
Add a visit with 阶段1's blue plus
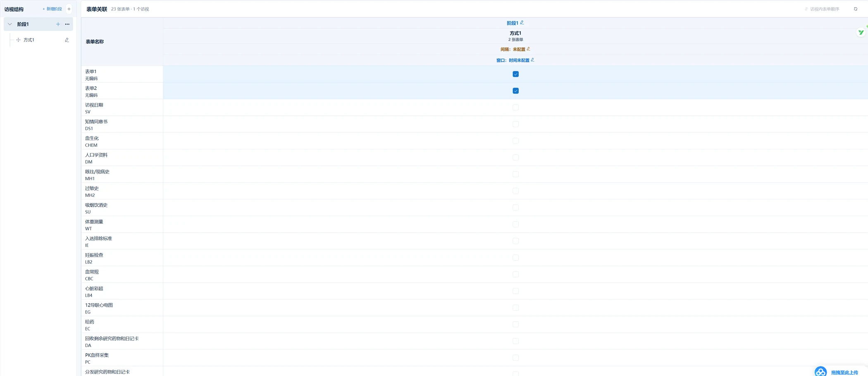[58, 24]
